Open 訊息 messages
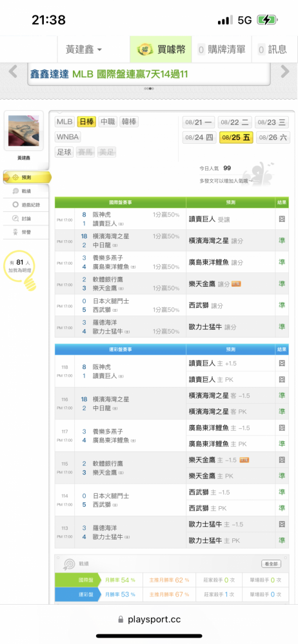The height and width of the screenshot is (644, 298). 273,50
